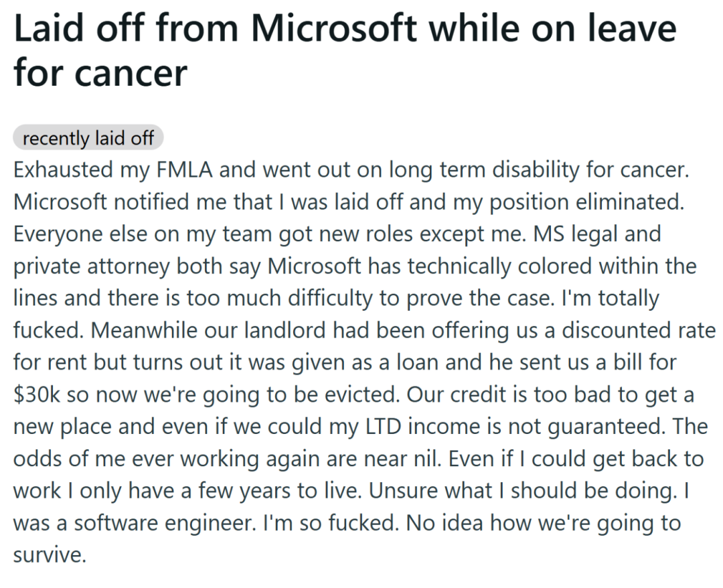Click 'prove the case' in the text
Image resolution: width=723 pixels, height=588 pixels.
[478, 298]
